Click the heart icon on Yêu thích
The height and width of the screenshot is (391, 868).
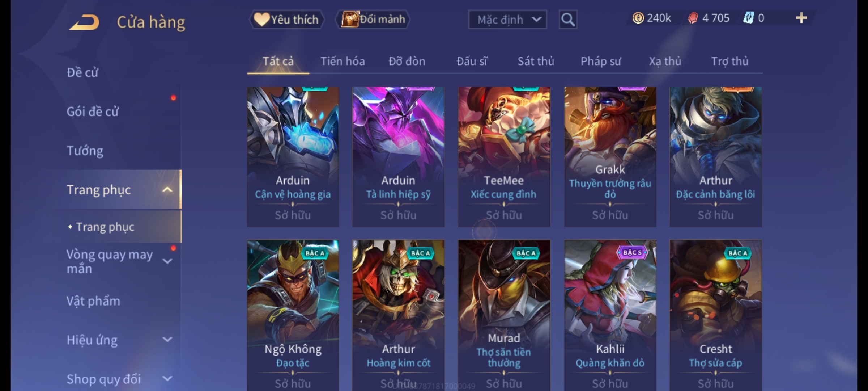click(261, 19)
